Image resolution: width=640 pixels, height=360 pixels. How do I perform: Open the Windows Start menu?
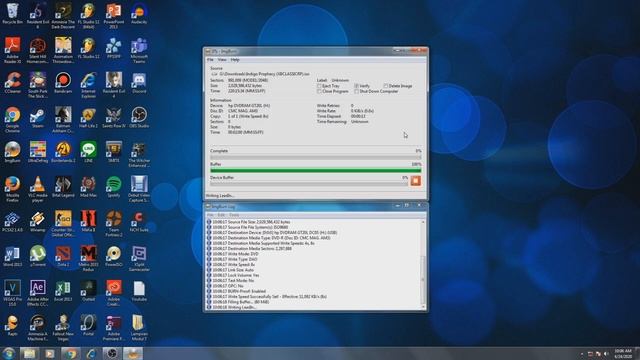coord(8,353)
